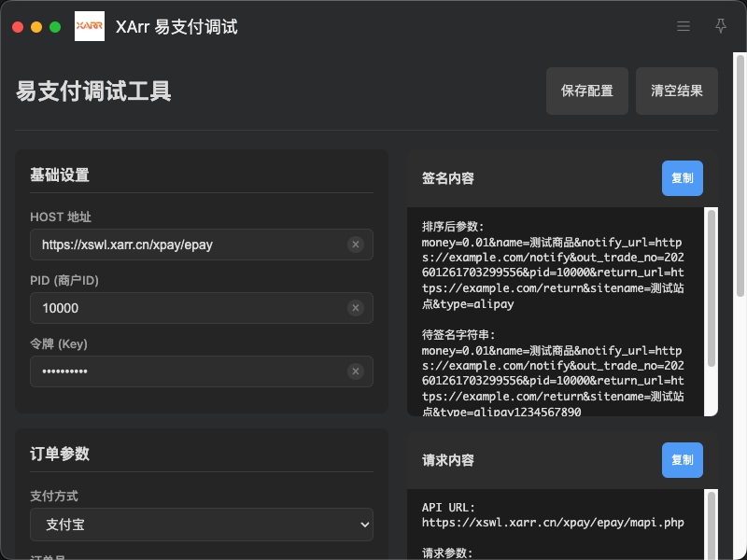Select the masked 令牌 (Key) password field

[187, 371]
